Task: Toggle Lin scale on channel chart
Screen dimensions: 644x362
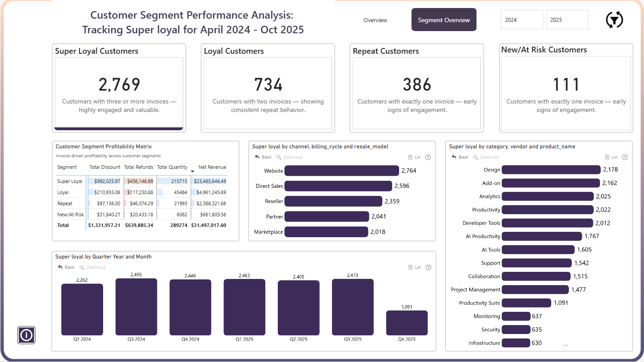Action: click(414, 157)
